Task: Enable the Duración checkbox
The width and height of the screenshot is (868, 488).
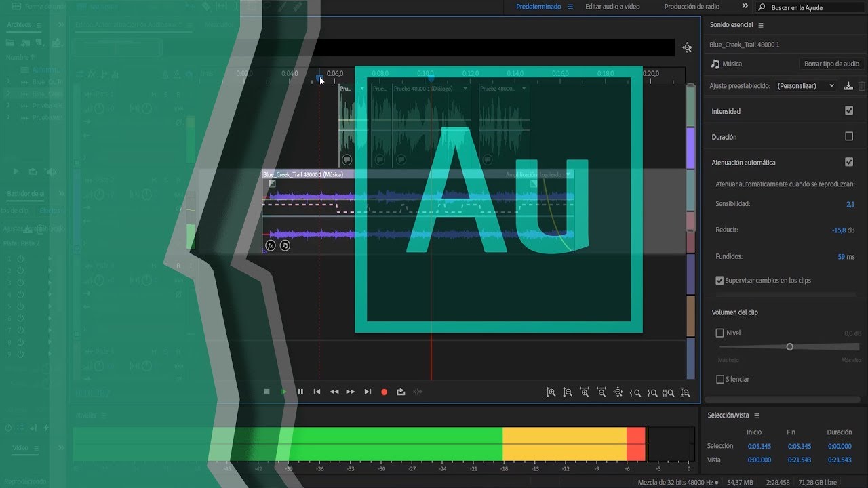Action: [x=849, y=136]
